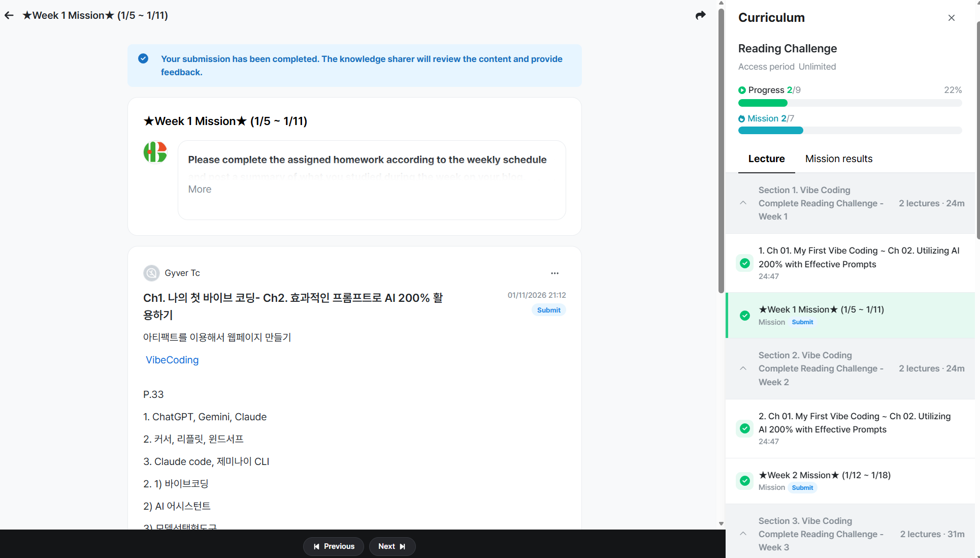Click the share arrow icon
The height and width of the screenshot is (558, 980).
[x=700, y=15]
